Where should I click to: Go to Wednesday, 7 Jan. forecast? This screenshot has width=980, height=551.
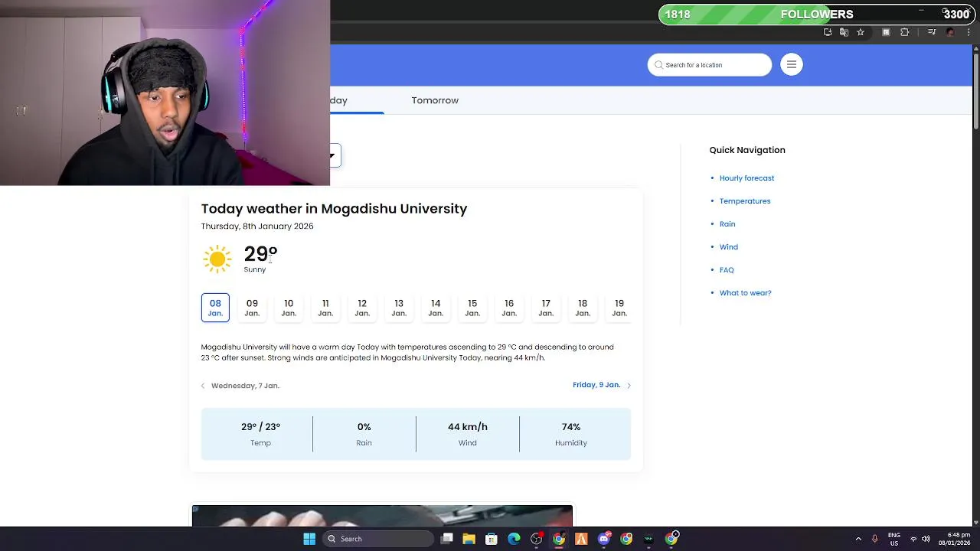(245, 386)
